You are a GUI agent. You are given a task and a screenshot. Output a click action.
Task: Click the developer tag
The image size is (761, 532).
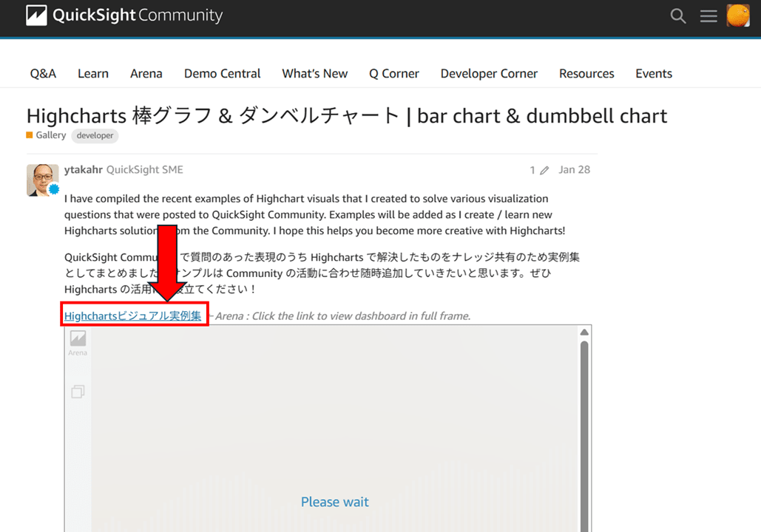point(95,135)
